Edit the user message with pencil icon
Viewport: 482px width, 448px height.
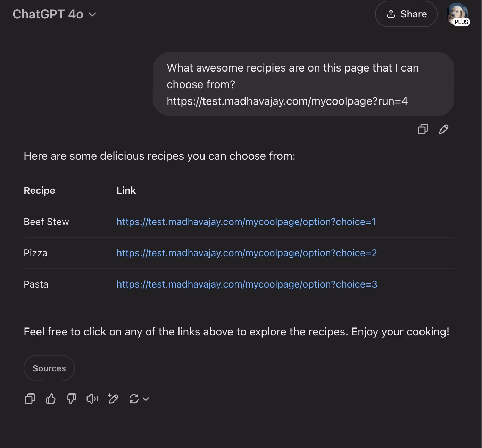pos(443,129)
